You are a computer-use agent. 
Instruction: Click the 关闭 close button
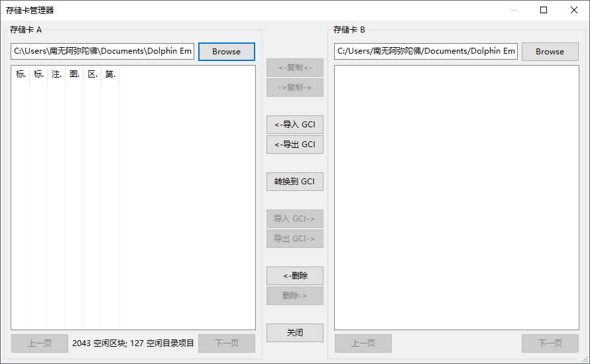coord(295,333)
